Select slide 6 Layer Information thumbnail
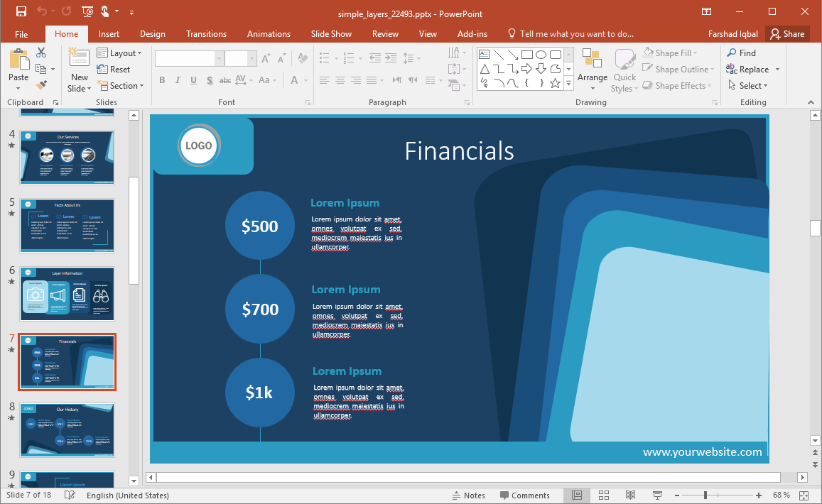822x504 pixels. click(x=67, y=294)
